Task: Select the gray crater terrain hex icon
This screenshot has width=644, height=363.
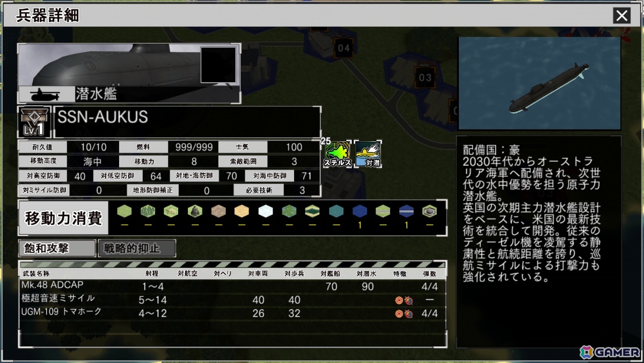Action: [x=429, y=212]
